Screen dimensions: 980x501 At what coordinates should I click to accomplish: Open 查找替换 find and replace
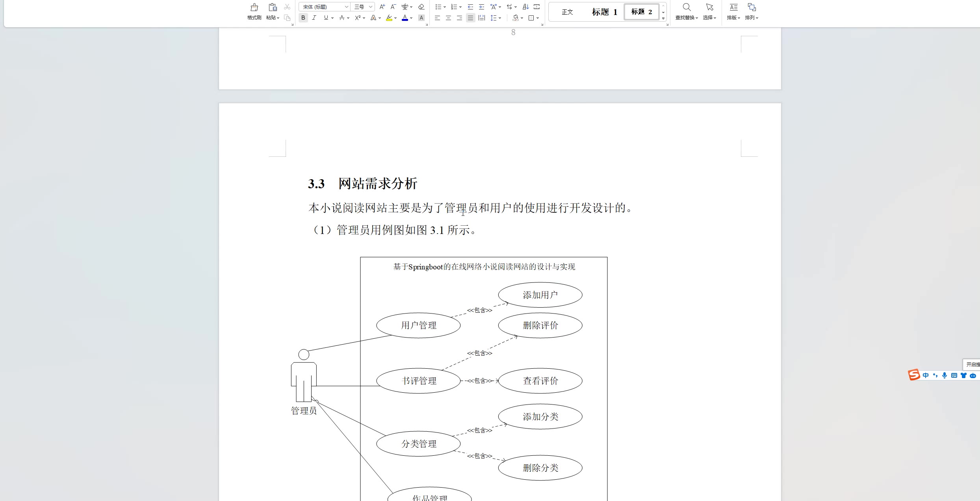tap(687, 12)
